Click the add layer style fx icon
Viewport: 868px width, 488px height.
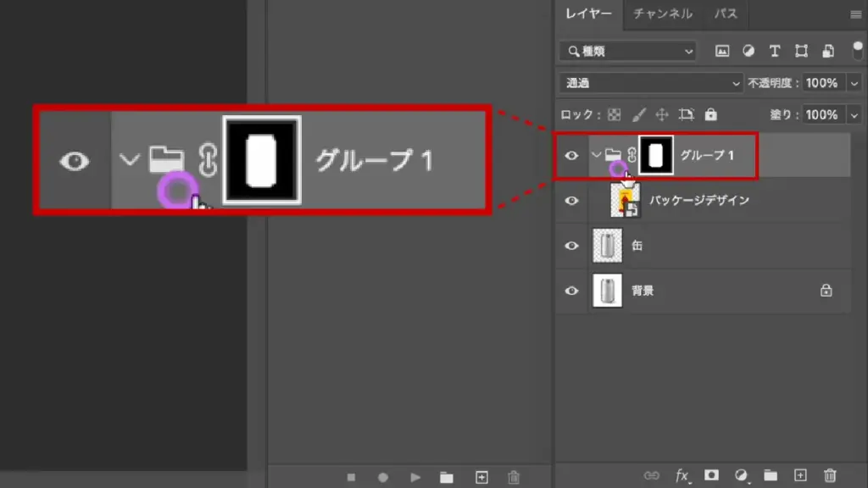682,475
